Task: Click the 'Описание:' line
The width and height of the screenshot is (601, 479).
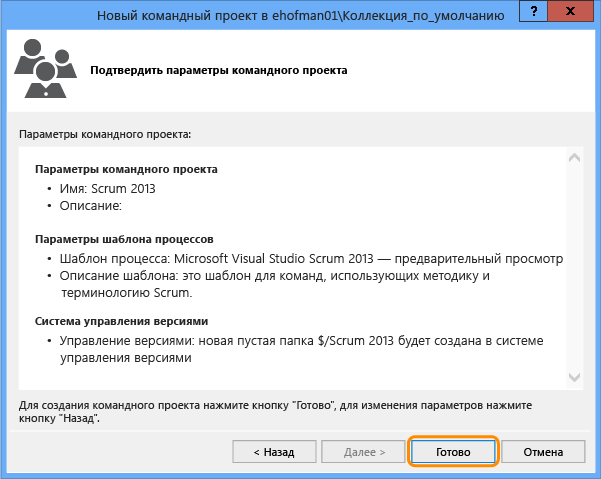Action: pos(90,206)
